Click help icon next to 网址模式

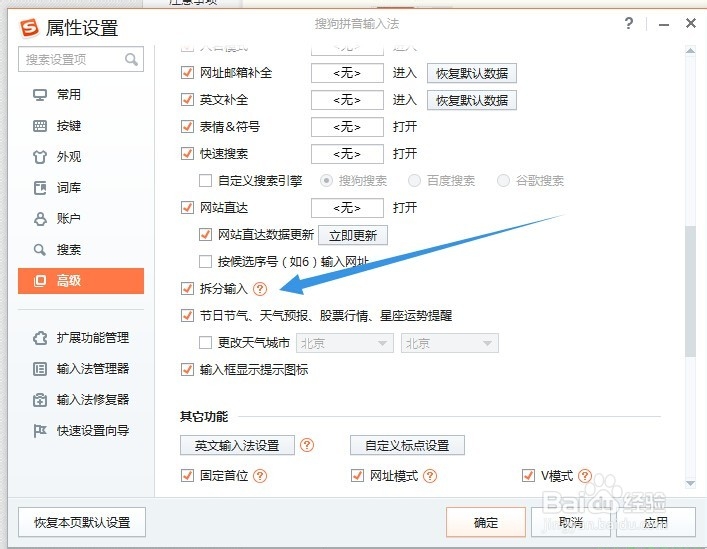[x=430, y=476]
